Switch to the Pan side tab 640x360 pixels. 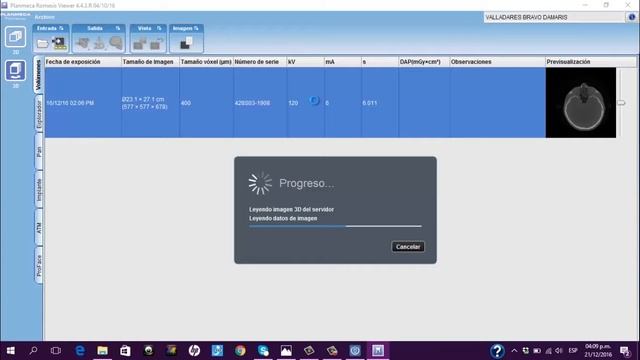click(x=38, y=152)
